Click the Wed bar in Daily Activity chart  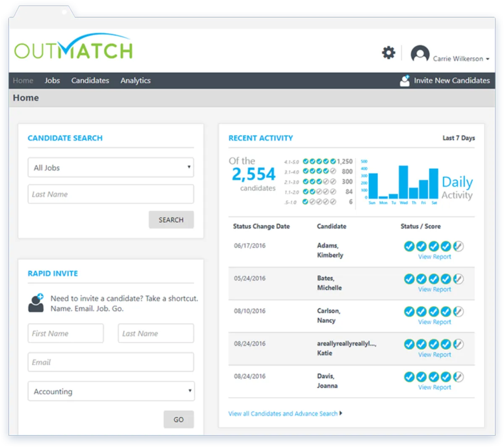(403, 182)
